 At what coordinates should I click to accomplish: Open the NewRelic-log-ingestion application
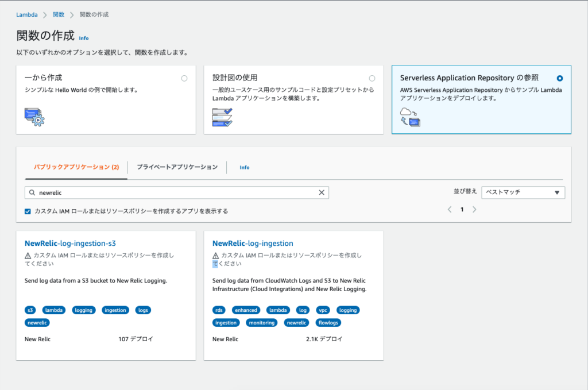click(x=253, y=244)
